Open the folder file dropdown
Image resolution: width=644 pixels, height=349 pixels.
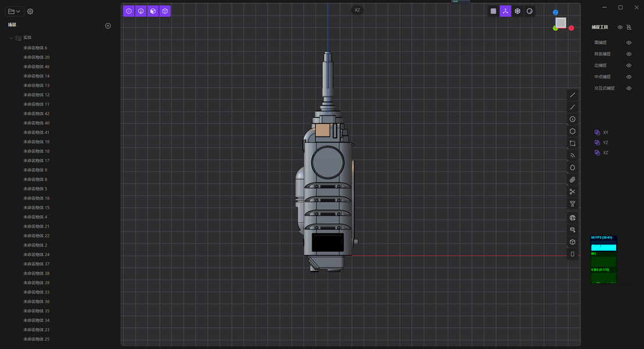14,12
